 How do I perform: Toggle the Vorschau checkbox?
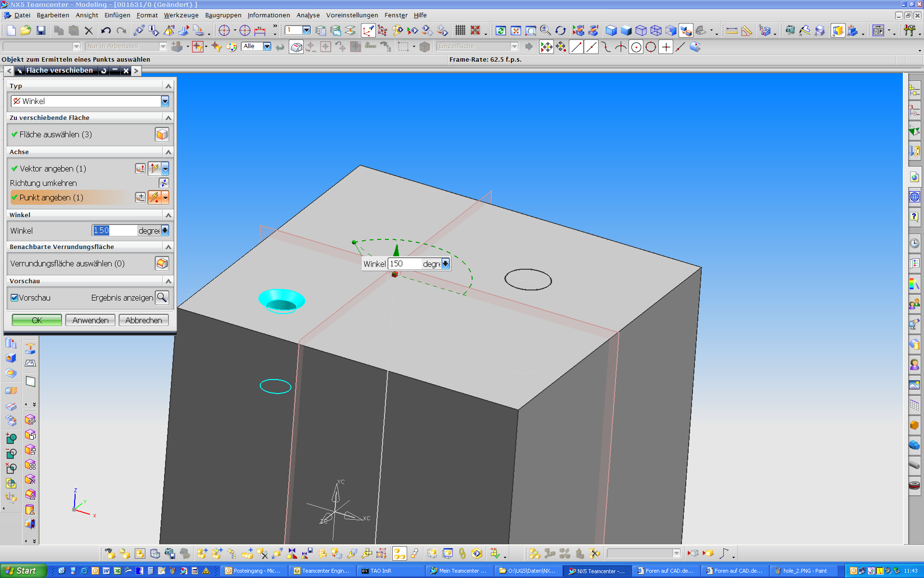point(14,298)
